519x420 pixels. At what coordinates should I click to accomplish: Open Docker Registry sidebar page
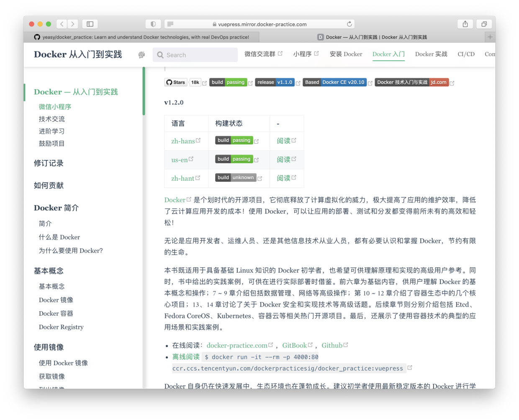click(61, 327)
